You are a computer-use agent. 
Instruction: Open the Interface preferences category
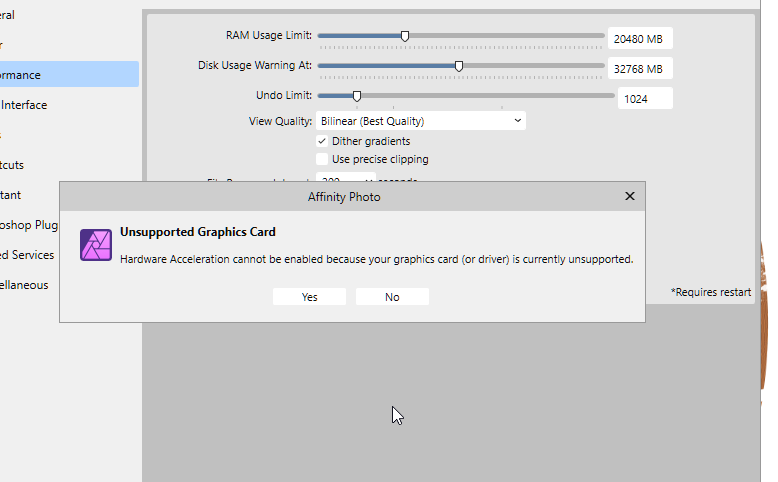(x=24, y=105)
